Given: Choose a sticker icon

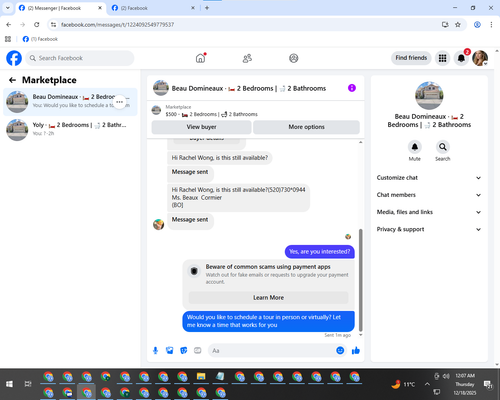Looking at the screenshot, I should click(x=184, y=350).
